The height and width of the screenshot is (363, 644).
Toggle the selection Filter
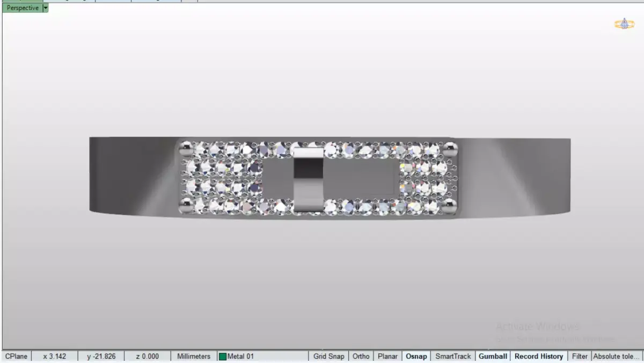[x=580, y=356]
